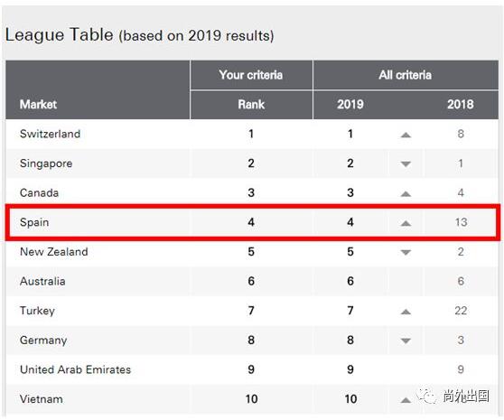Click the down arrow in Germany row
The width and height of the screenshot is (504, 420).
coord(406,341)
